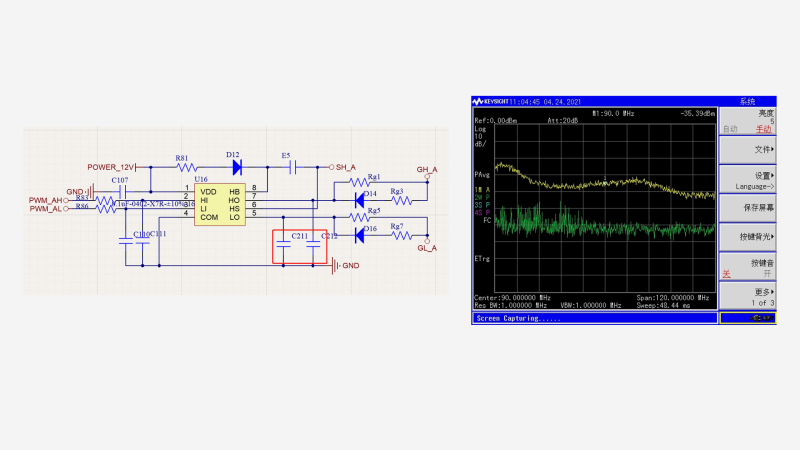Click the D12 diode symbol
This screenshot has width=800, height=450.
237,168
